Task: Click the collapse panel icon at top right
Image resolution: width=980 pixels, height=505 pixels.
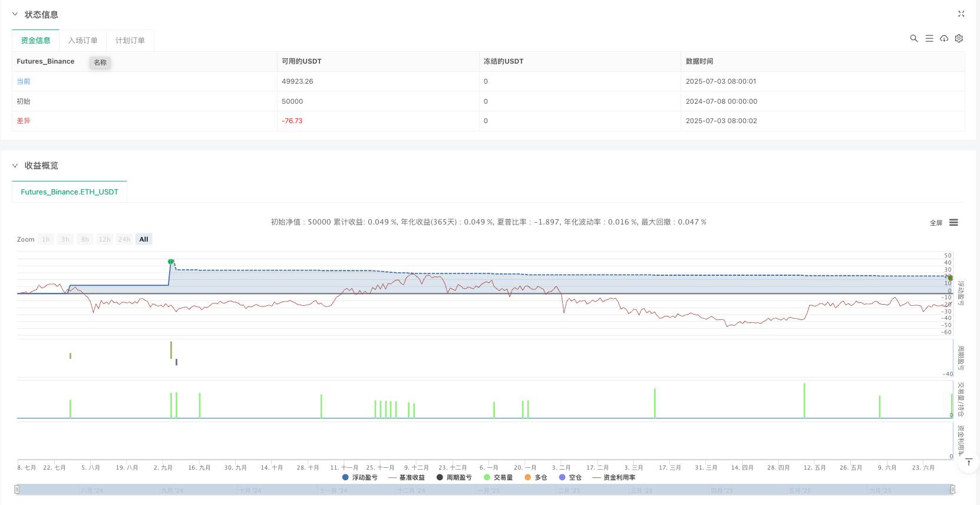Action: point(961,14)
